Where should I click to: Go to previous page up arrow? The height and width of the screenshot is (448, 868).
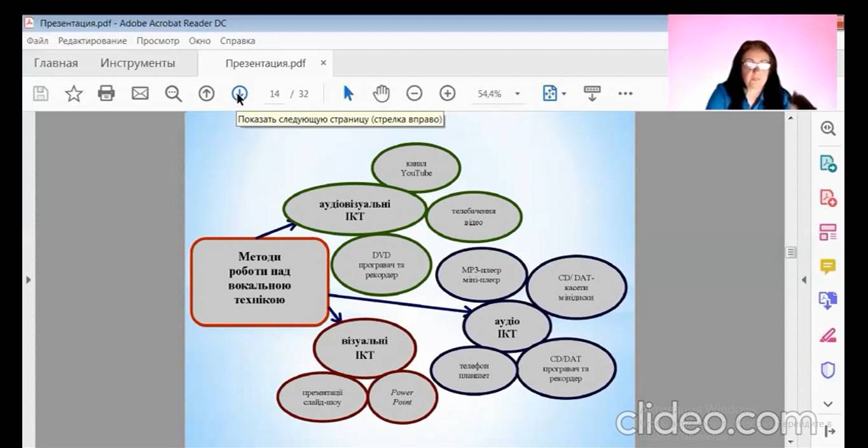(206, 94)
